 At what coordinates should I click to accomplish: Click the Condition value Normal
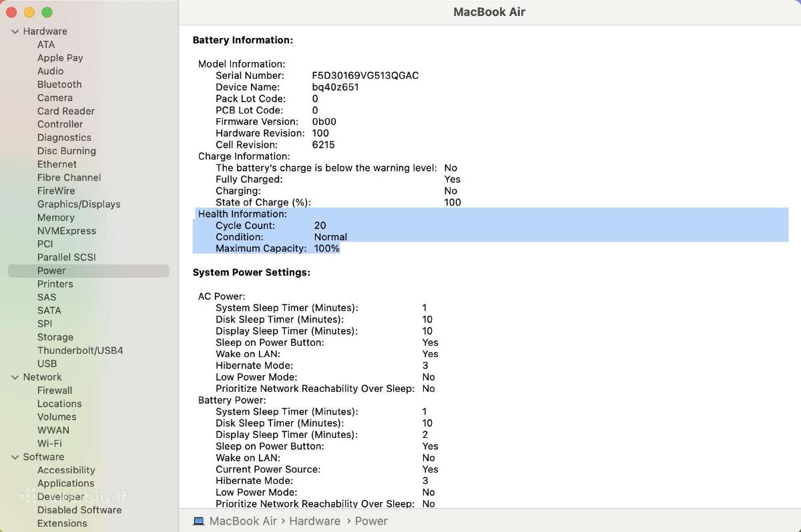coord(330,238)
